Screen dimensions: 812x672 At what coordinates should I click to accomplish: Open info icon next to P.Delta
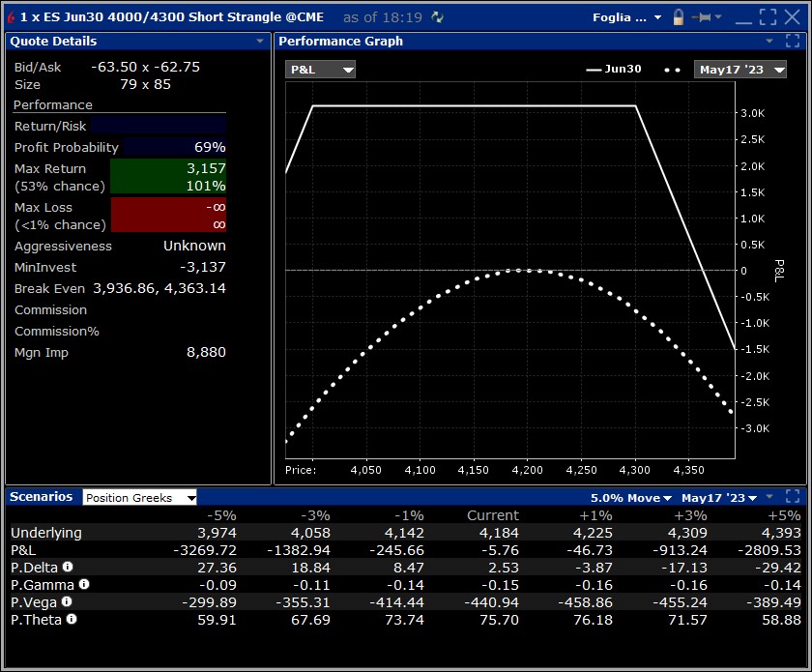(68, 567)
